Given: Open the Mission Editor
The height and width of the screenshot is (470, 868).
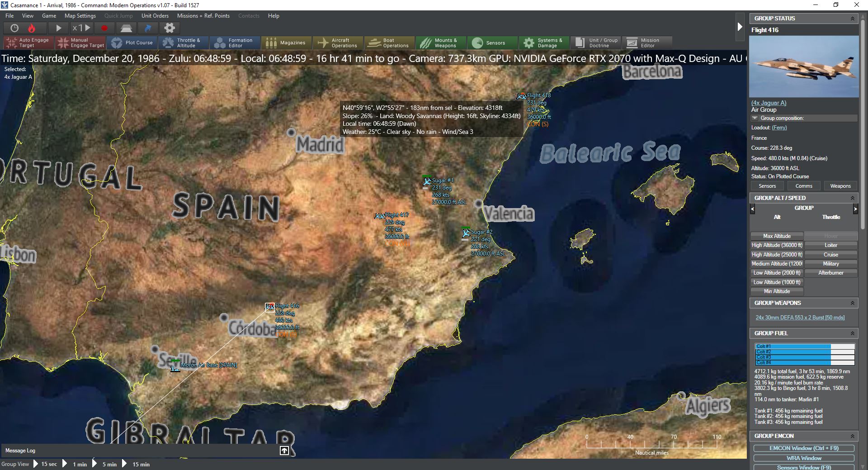Looking at the screenshot, I should 647,43.
